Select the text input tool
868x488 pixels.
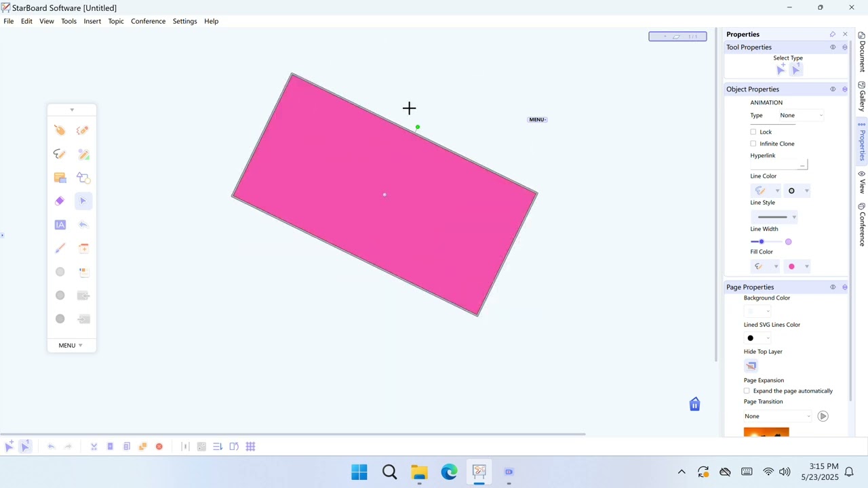click(x=60, y=224)
